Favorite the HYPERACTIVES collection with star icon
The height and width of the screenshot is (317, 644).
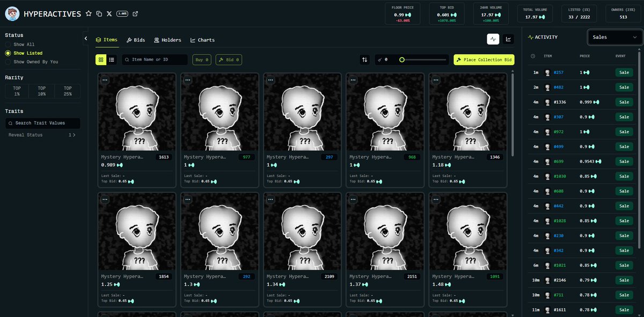tap(89, 13)
